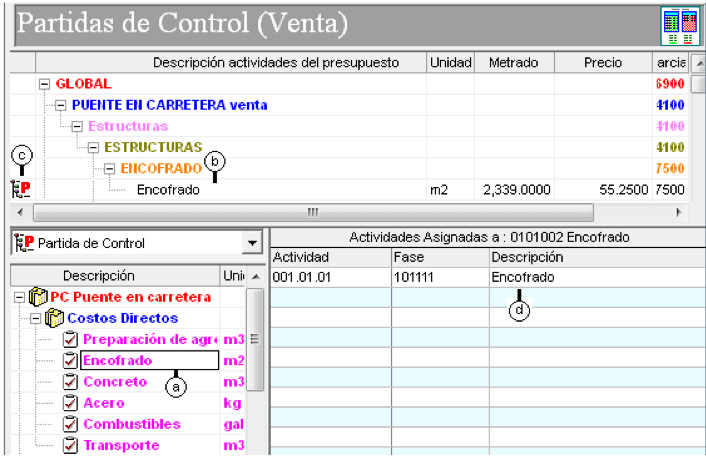Image resolution: width=706 pixels, height=458 pixels.
Task: Collapse the ENCOFRADO orange node
Action: [x=109, y=169]
